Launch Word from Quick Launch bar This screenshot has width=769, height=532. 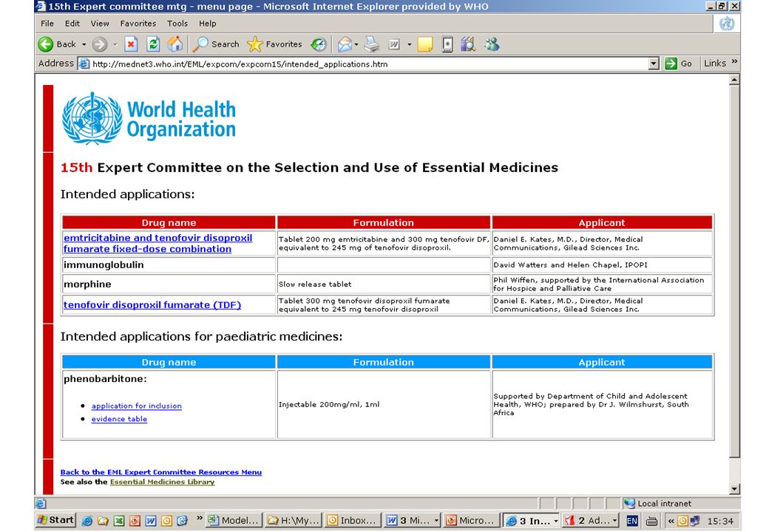(151, 521)
